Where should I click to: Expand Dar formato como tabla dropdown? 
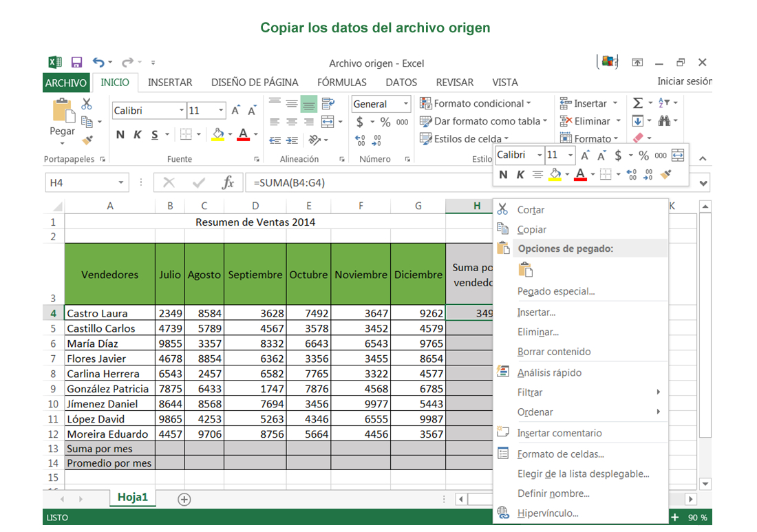[545, 121]
